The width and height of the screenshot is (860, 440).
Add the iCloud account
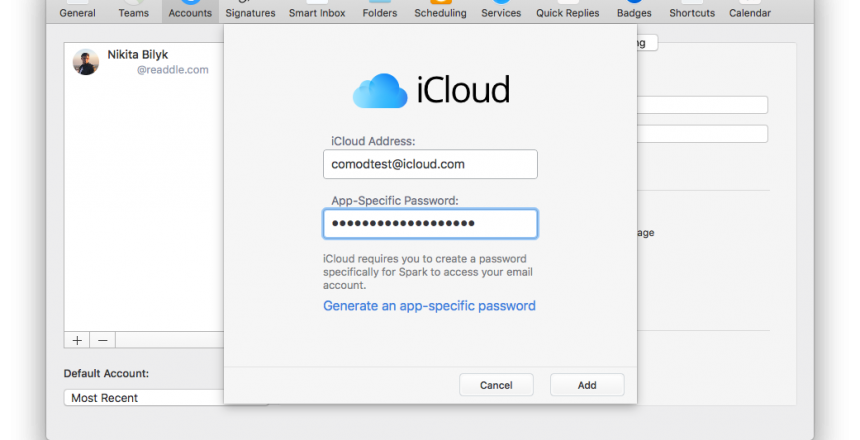587,385
